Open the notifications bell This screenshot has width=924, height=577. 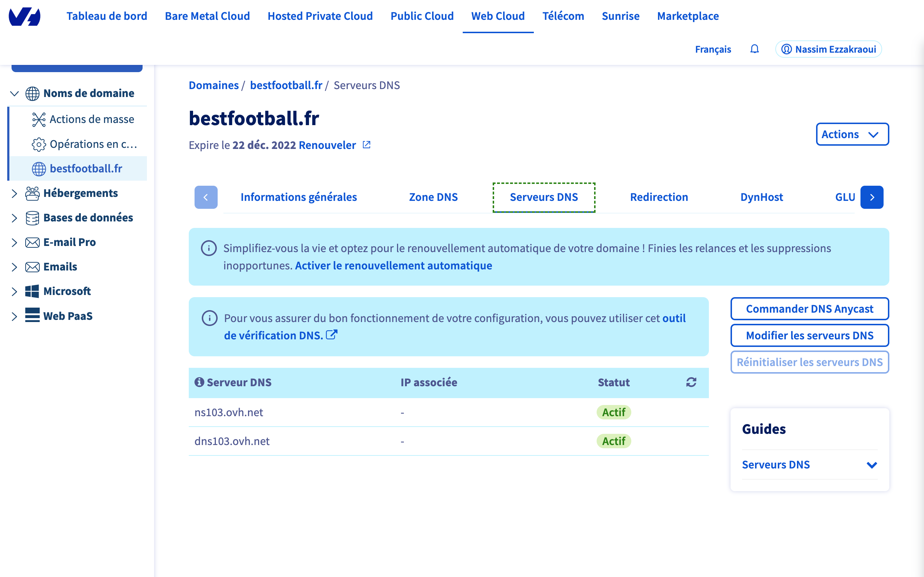(x=754, y=49)
